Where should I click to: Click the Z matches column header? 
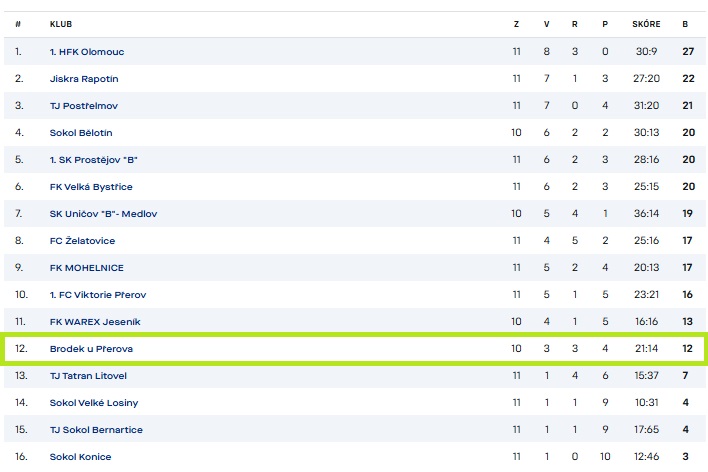coord(516,23)
